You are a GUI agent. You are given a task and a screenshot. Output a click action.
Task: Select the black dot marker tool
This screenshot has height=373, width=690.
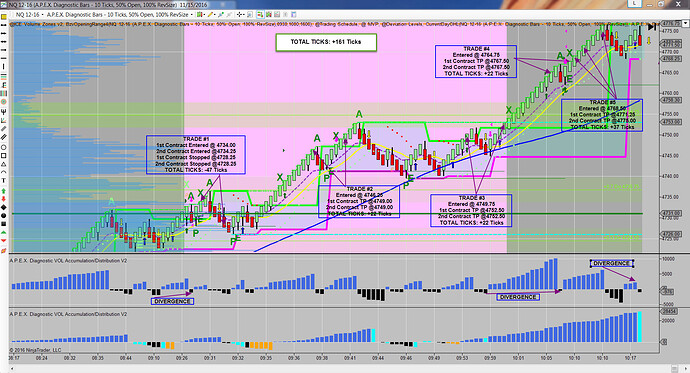[x=4, y=216]
